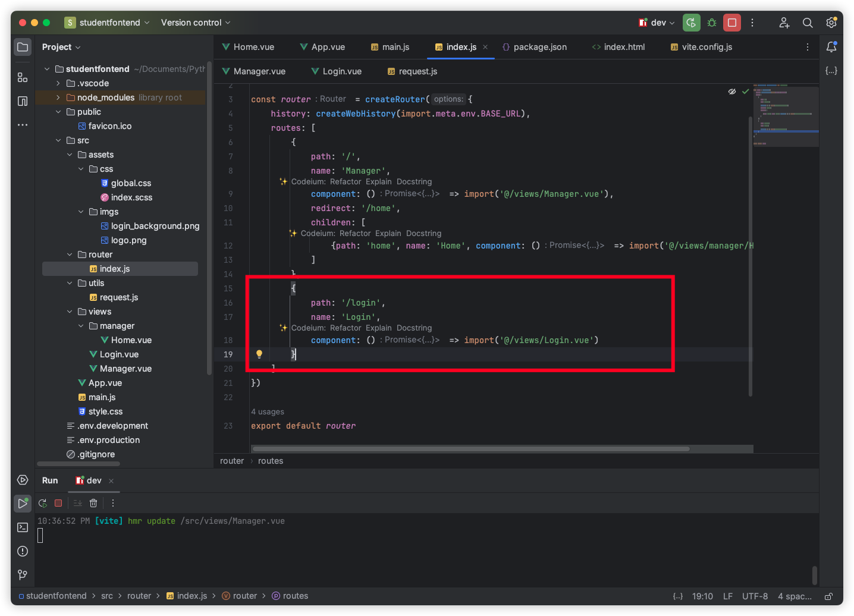Viewport: 854px width, 616px height.
Task: Toggle read-only lock in status bar
Action: (x=828, y=596)
